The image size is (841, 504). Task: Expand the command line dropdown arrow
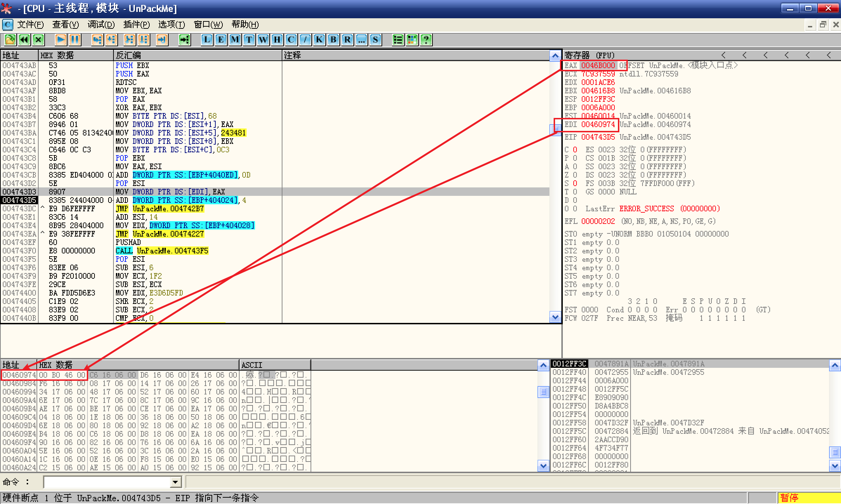[x=175, y=482]
